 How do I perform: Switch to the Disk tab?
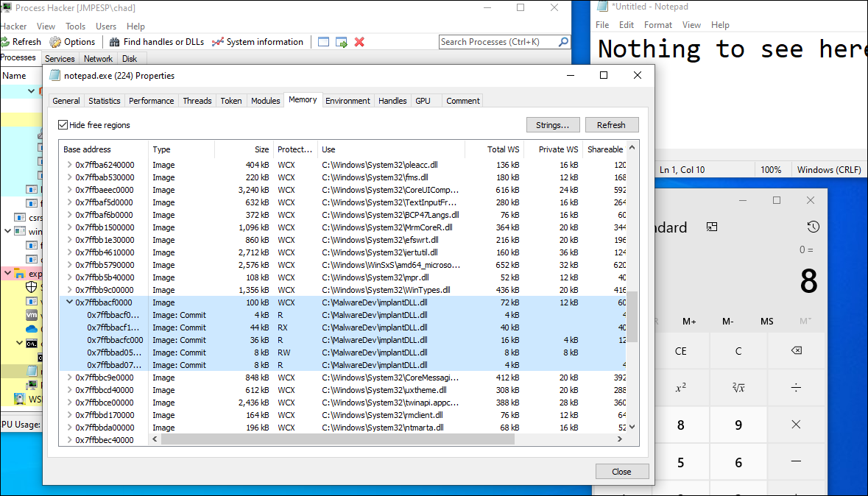130,59
